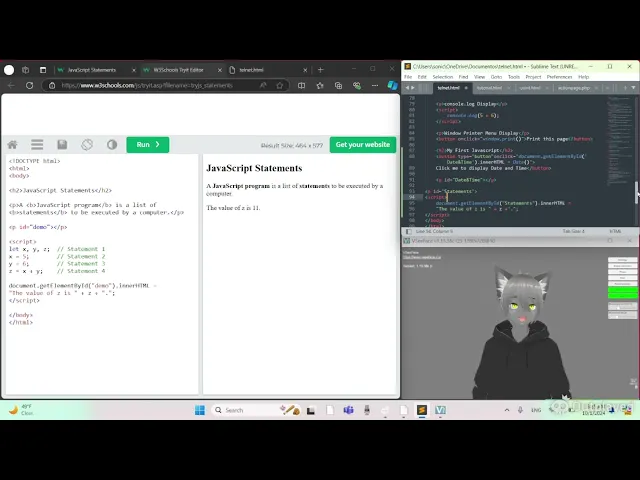The width and height of the screenshot is (640, 480).
Task: Open browser collections
Action: (x=338, y=85)
